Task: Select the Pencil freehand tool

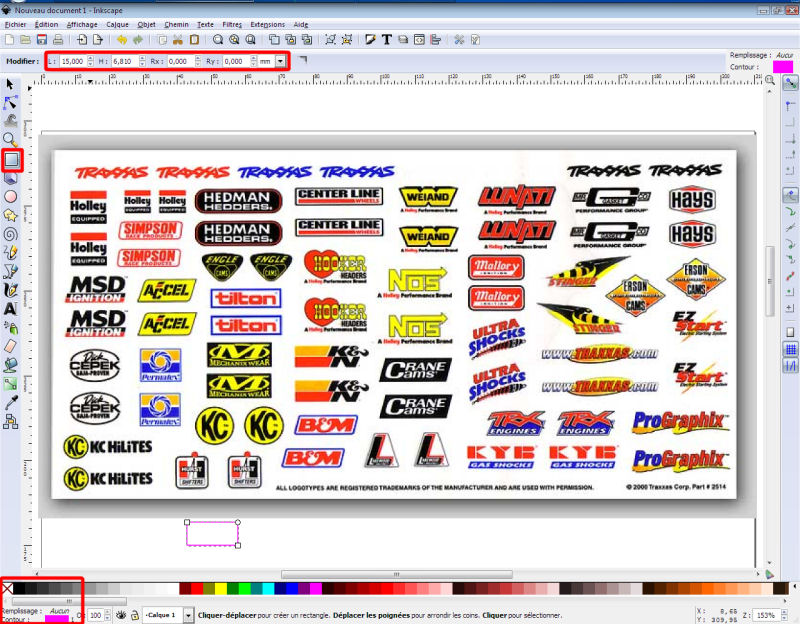Action: coord(11,252)
